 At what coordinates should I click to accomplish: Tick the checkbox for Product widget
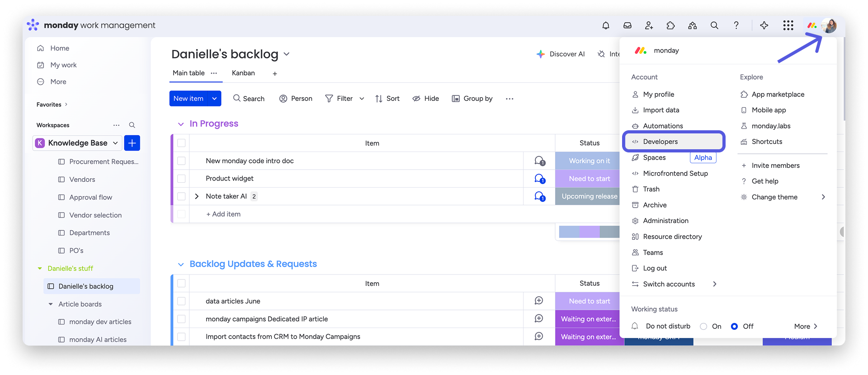pyautogui.click(x=181, y=179)
